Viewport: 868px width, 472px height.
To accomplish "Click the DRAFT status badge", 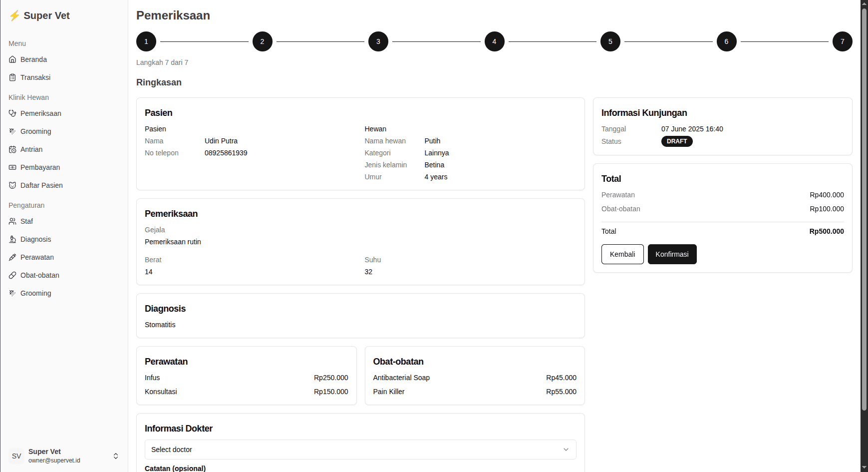I will (x=676, y=141).
